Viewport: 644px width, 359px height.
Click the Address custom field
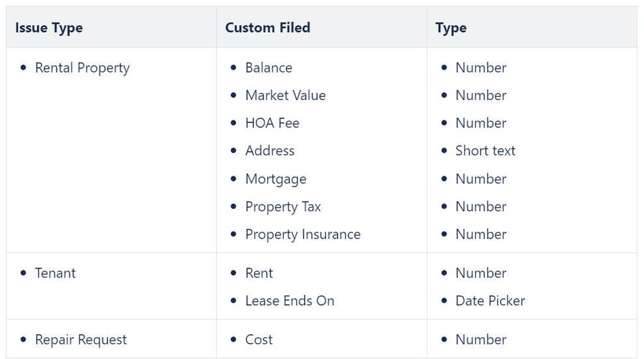coord(270,151)
